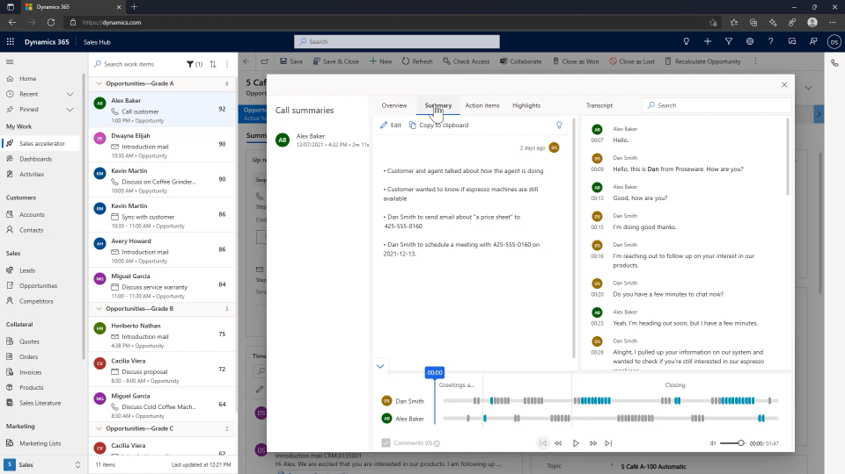Open the Dynamics 365 app launcher waffle
The height and width of the screenshot is (474, 845).
[x=11, y=42]
